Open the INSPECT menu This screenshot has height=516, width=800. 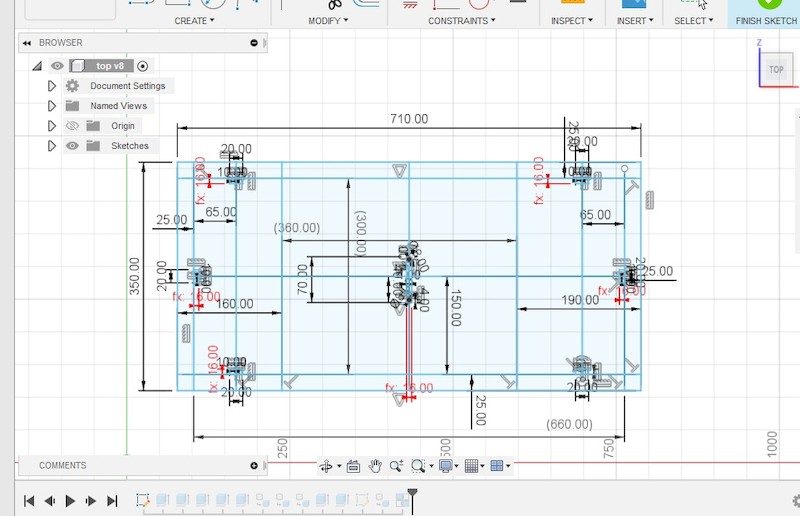[571, 21]
